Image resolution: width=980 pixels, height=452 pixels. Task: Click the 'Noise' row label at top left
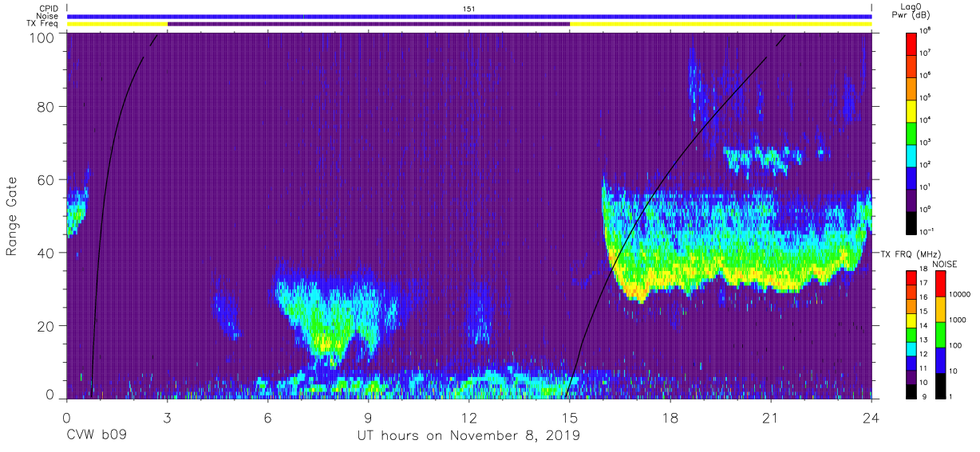48,16
